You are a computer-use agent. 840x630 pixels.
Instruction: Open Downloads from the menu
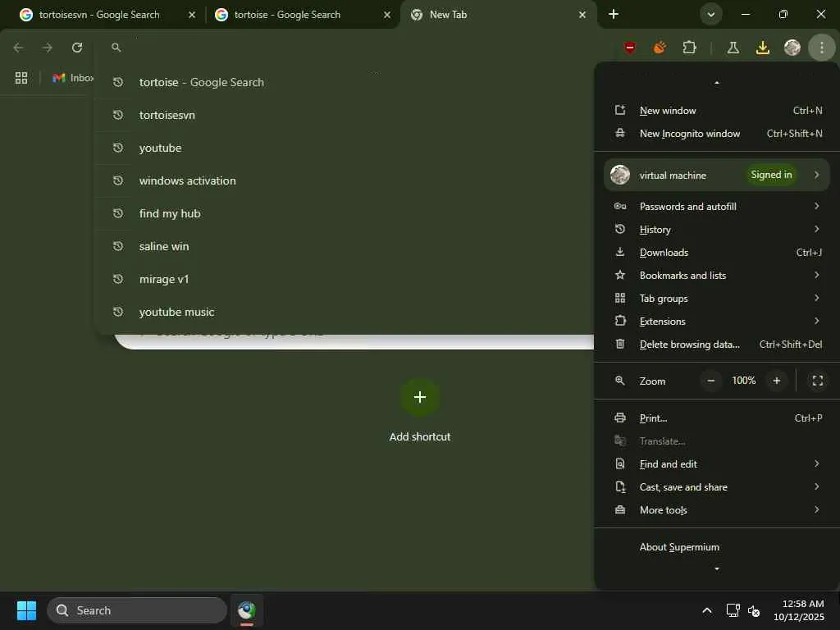click(717, 253)
